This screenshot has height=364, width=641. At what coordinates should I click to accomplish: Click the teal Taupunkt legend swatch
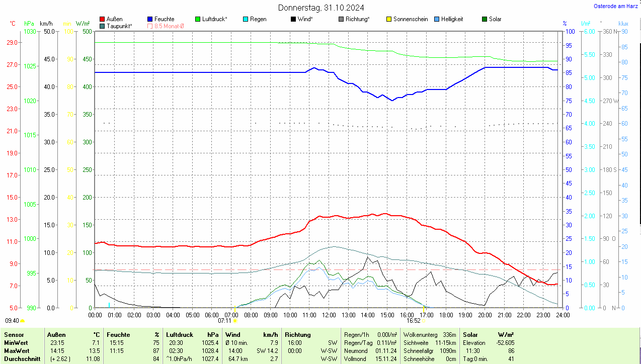(x=103, y=26)
